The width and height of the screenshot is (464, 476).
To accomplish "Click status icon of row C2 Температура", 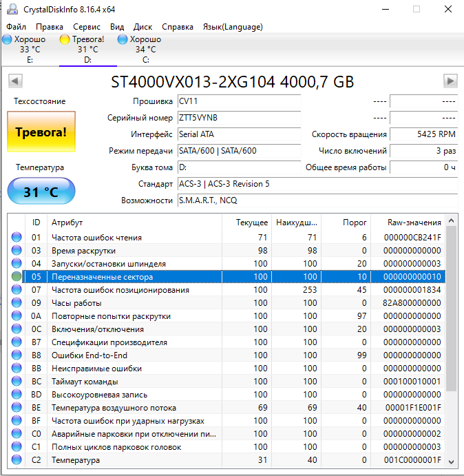I will [x=17, y=459].
